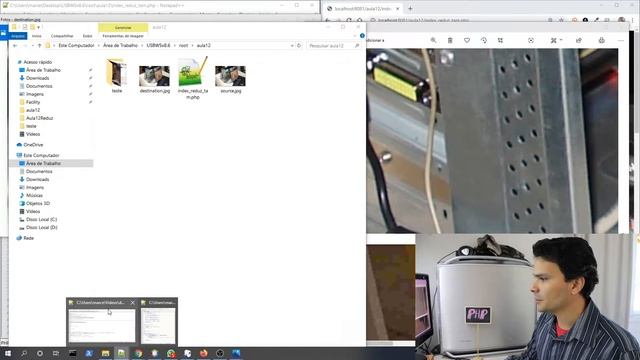Open the Chrome three-dot menu
This screenshot has width=640, height=360.
point(633,20)
